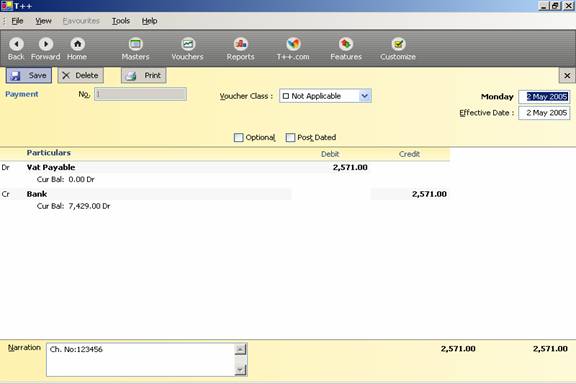Open the Help menu
The width and height of the screenshot is (576, 384).
[x=150, y=21]
